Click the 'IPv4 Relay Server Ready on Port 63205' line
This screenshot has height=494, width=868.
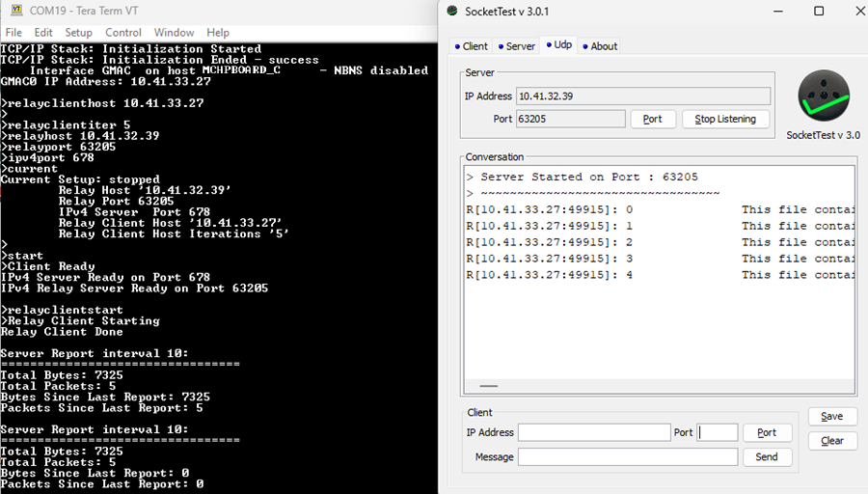(134, 288)
